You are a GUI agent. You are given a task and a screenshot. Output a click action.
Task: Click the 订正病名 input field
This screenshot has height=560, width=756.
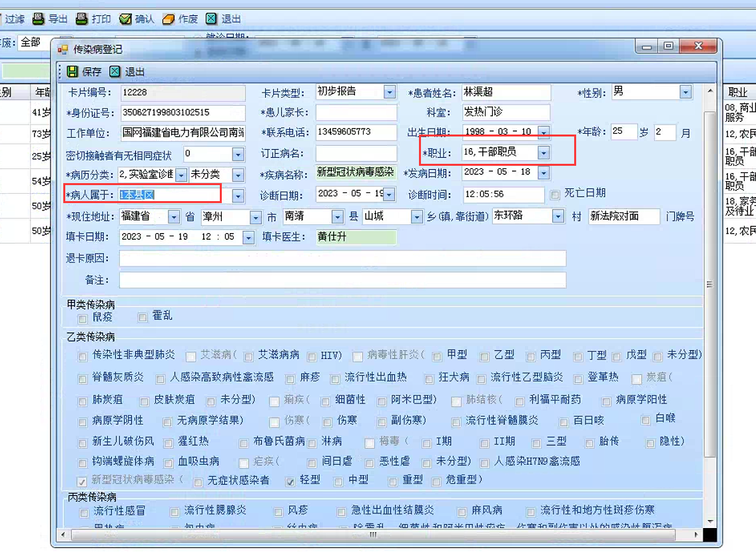coord(356,154)
